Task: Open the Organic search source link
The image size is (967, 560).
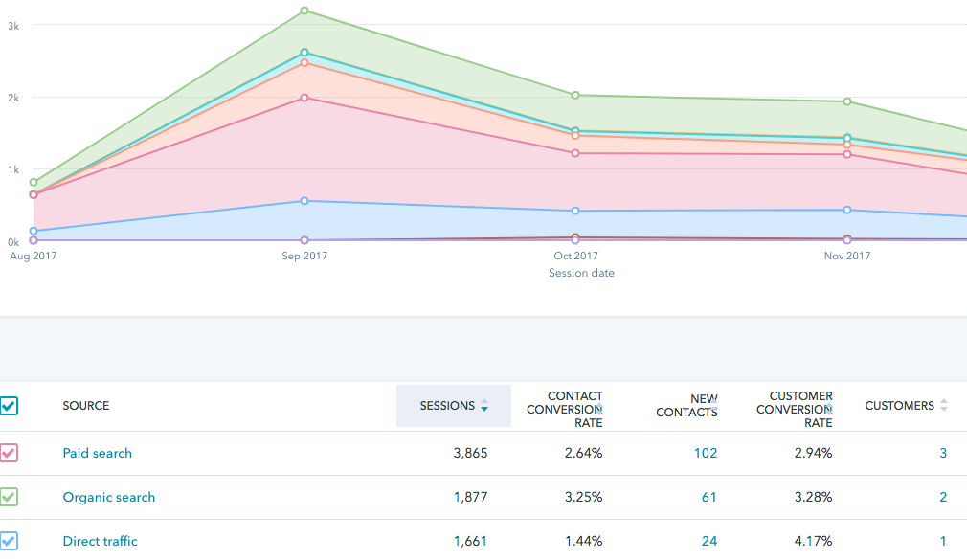Action: [109, 497]
